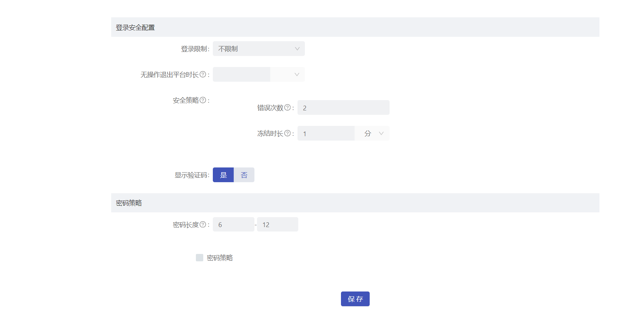The height and width of the screenshot is (311, 644).
Task: Open the 登录限制 dropdown showing 不限制
Action: click(258, 49)
